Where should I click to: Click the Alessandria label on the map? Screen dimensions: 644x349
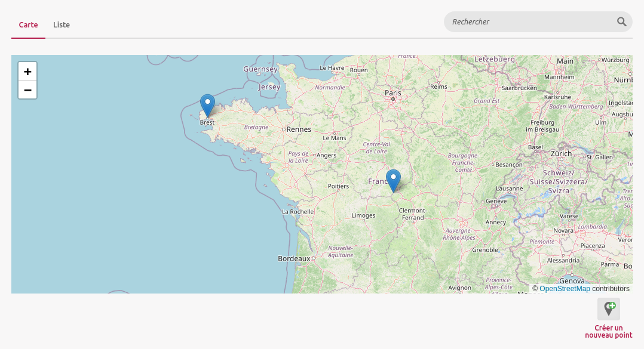[x=563, y=261]
